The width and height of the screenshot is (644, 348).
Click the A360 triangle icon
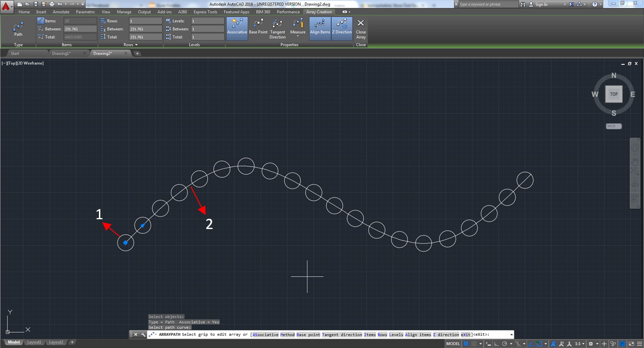tap(580, 4)
